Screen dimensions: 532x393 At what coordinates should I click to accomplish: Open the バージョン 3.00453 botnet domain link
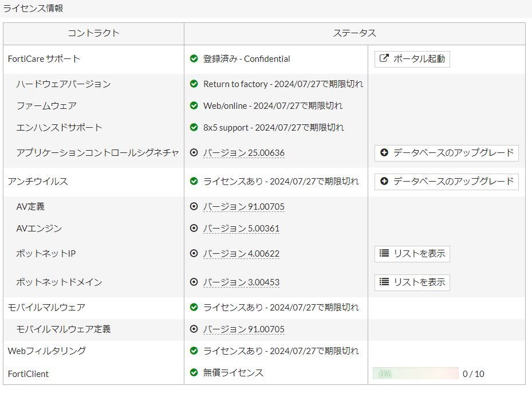tap(241, 282)
